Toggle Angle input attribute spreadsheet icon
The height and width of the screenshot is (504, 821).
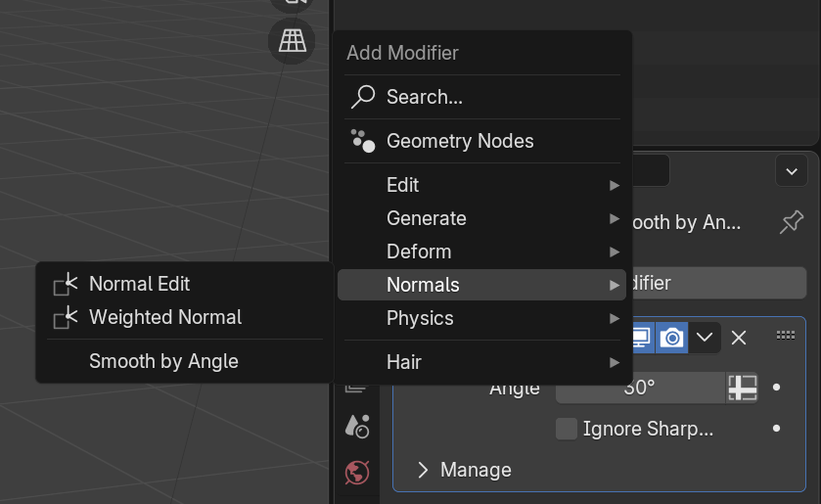point(743,388)
